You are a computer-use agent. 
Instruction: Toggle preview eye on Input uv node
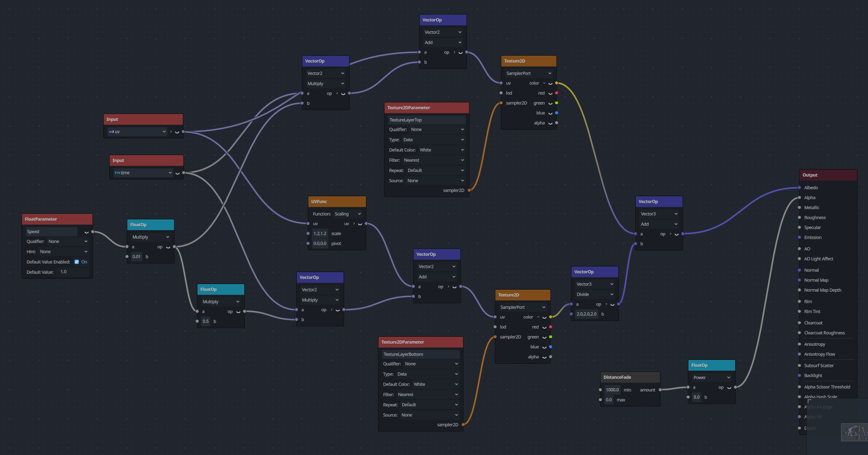[177, 132]
